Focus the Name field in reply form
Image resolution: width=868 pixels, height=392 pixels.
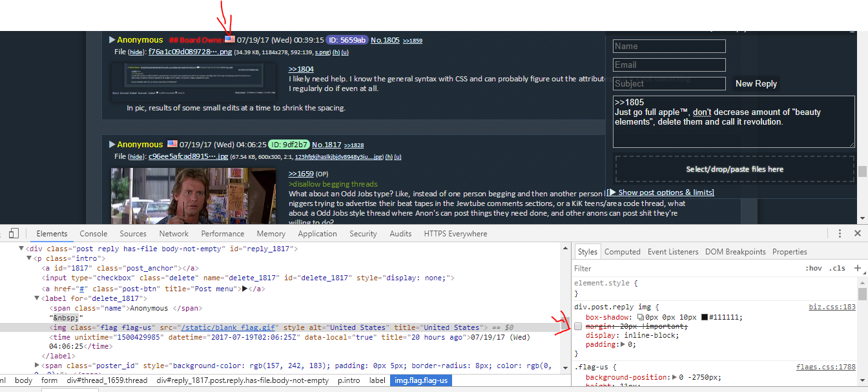pyautogui.click(x=669, y=46)
